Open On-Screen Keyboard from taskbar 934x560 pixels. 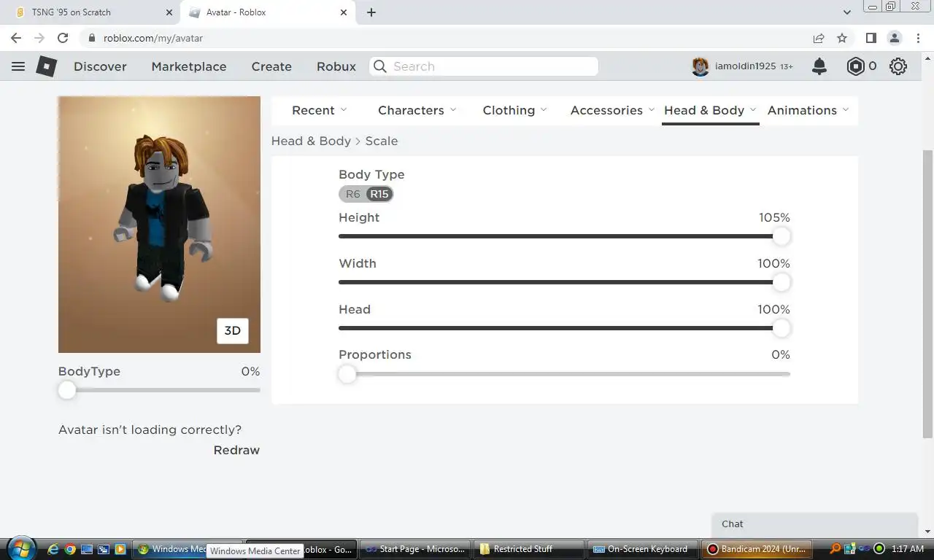pyautogui.click(x=643, y=549)
